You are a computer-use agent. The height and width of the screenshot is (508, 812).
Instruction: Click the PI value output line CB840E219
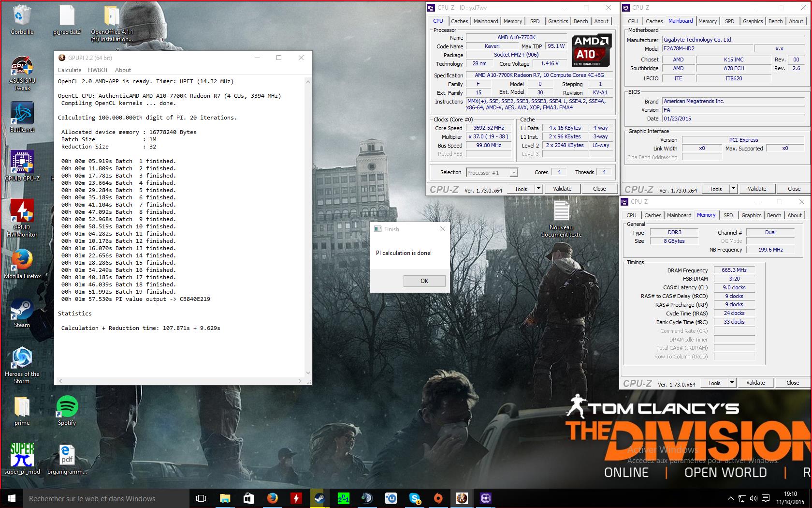coord(136,299)
